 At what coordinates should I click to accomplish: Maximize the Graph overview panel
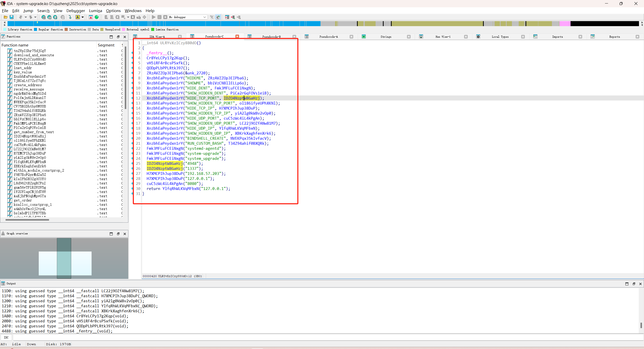click(111, 234)
